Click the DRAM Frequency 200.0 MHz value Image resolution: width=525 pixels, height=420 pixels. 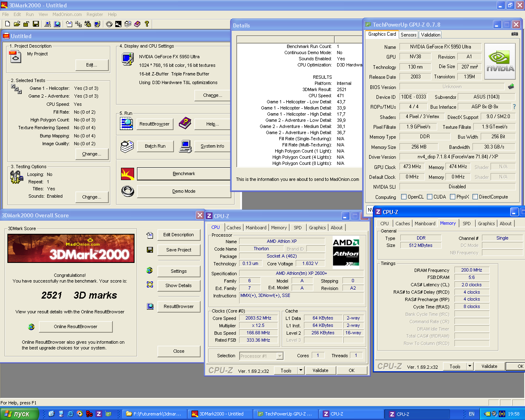(x=472, y=270)
